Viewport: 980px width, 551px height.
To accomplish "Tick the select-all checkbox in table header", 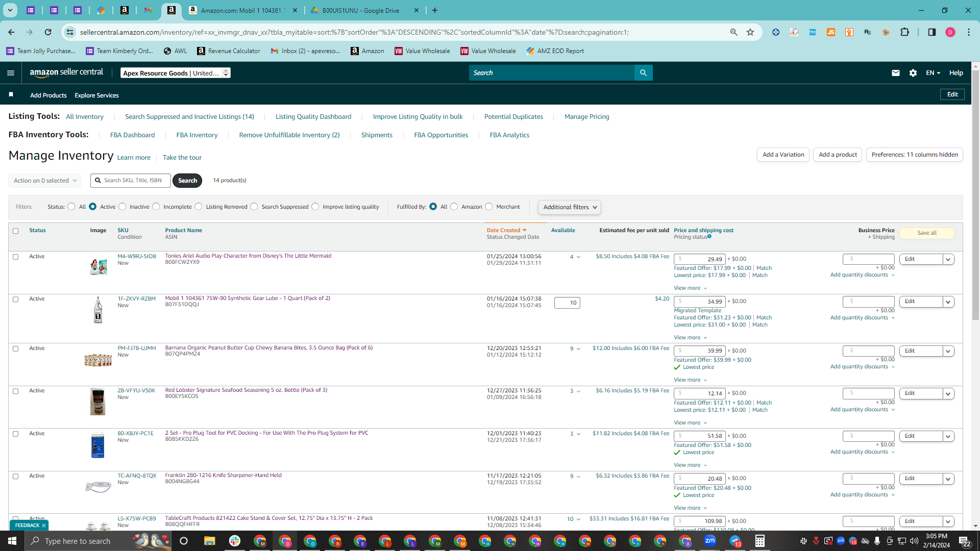I will click(15, 231).
